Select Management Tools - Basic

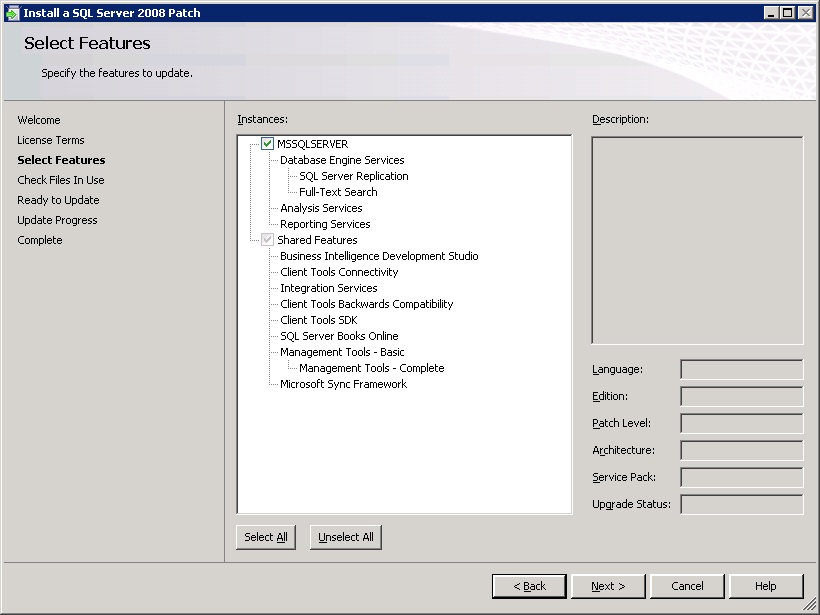[x=342, y=352]
